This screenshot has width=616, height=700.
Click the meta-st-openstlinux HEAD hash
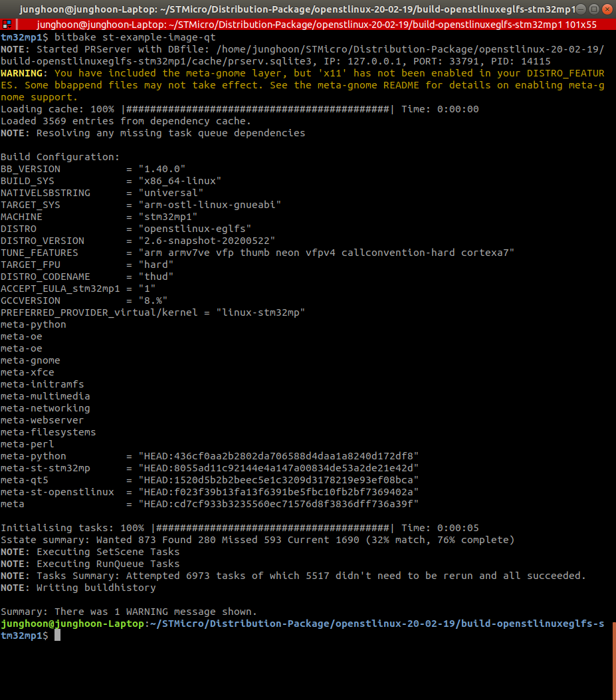pos(278,492)
